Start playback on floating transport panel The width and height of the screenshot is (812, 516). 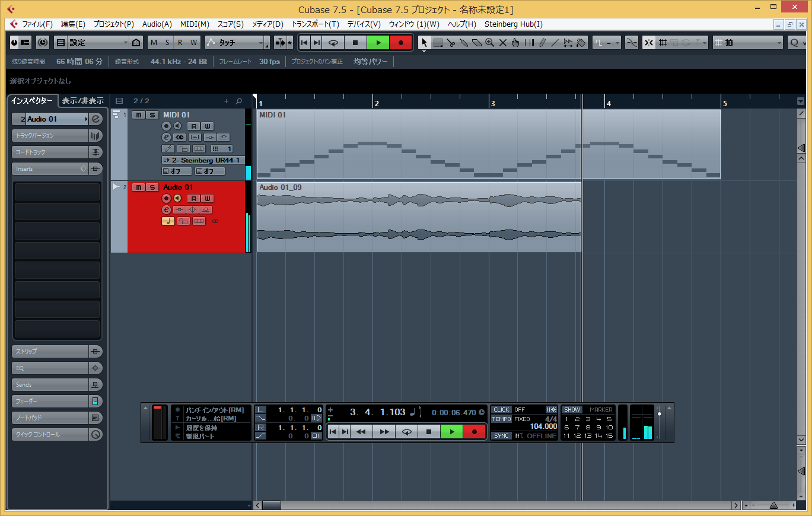pos(451,432)
